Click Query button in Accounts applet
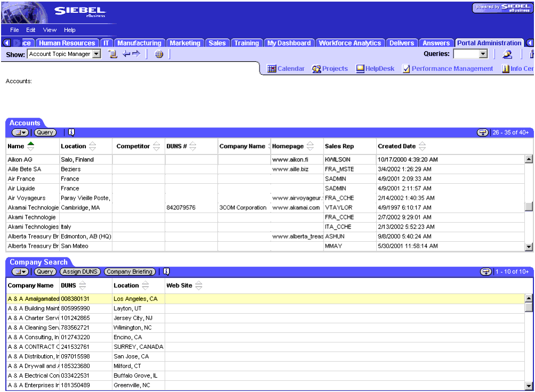This screenshot has height=392, width=535. coord(45,133)
